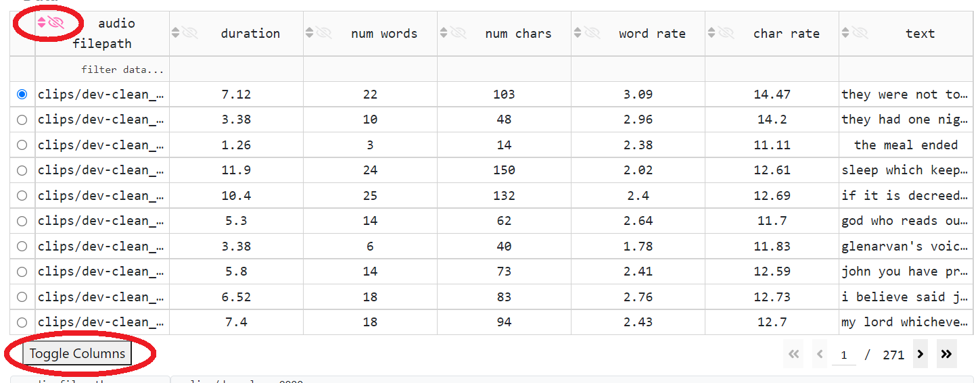This screenshot has width=980, height=383.
Task: Go to next page of table
Action: pyautogui.click(x=920, y=354)
